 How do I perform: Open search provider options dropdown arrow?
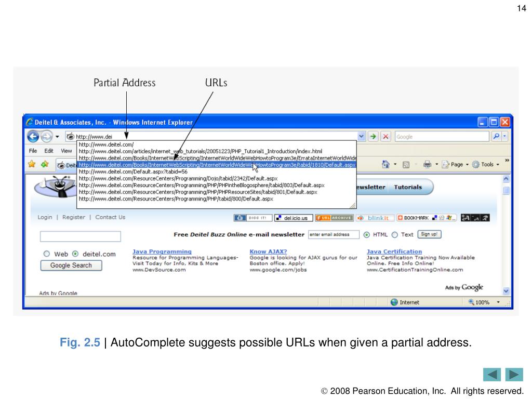[x=504, y=137]
